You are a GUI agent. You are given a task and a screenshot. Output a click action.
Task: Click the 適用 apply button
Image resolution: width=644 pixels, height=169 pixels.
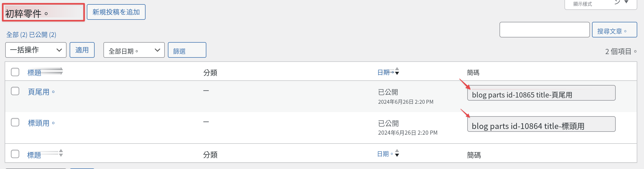[82, 50]
